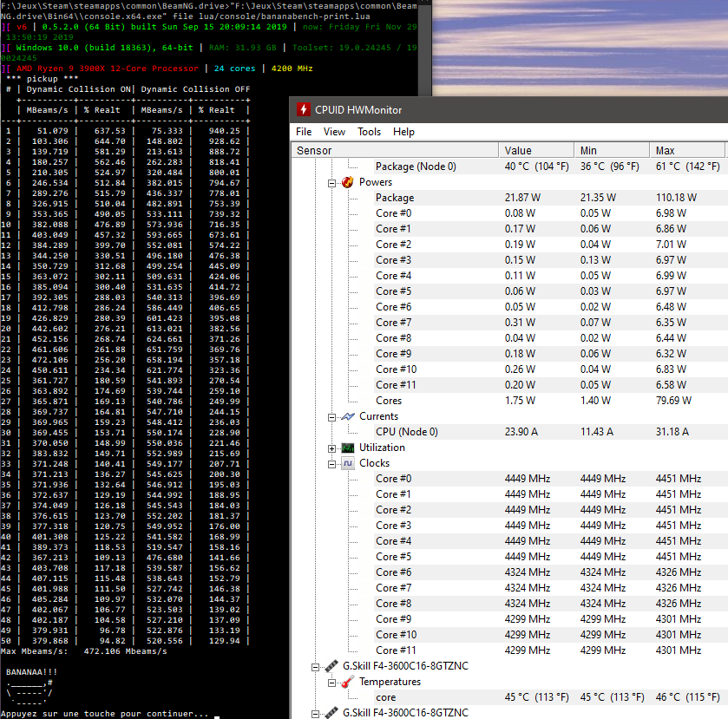Click the HWMonitor window title bar text
This screenshot has width=728, height=719.
[x=358, y=110]
